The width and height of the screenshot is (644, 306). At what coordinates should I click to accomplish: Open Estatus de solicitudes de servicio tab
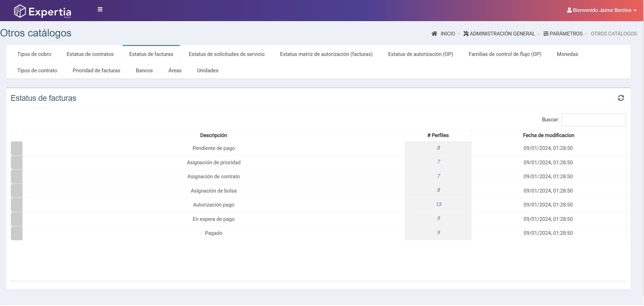click(x=227, y=54)
